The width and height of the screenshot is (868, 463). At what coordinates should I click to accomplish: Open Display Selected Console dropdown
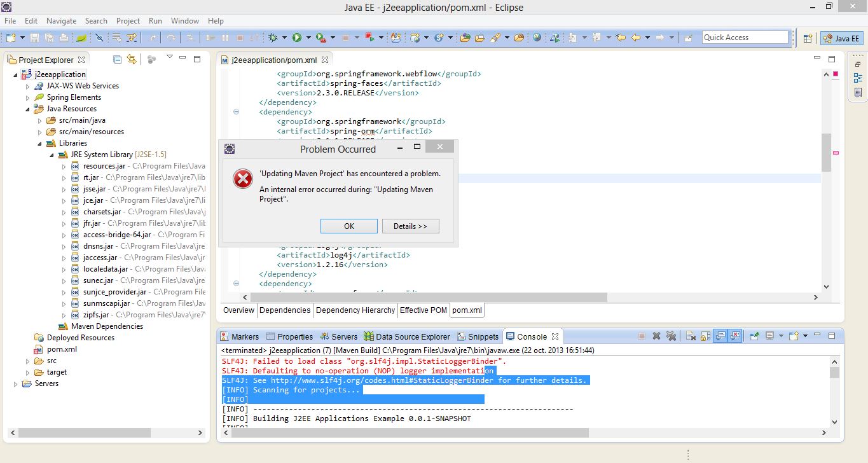pyautogui.click(x=781, y=336)
